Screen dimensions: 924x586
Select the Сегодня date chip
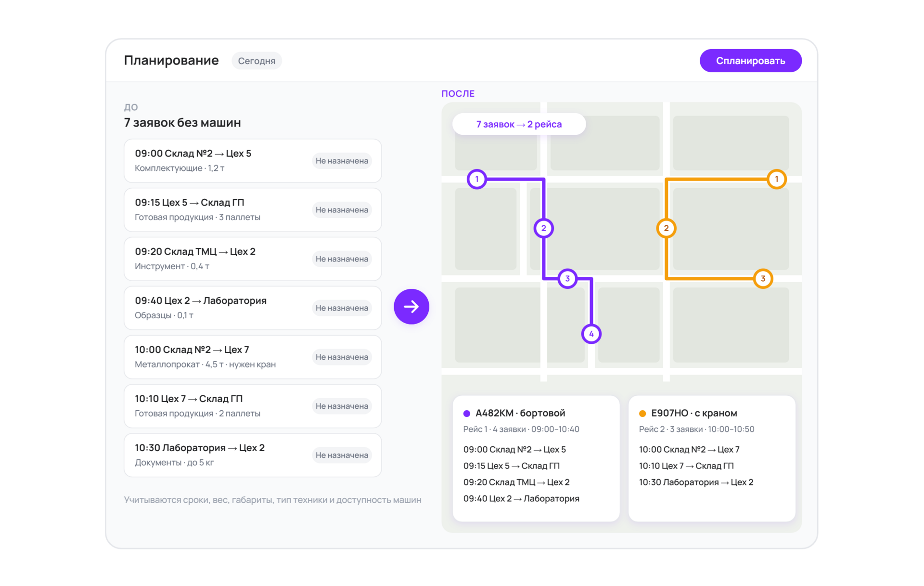click(257, 61)
